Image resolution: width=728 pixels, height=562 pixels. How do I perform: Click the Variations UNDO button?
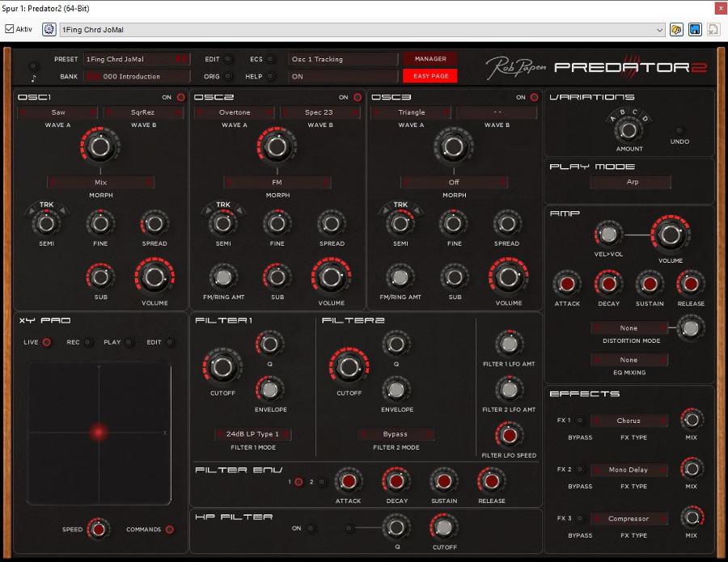[679, 130]
